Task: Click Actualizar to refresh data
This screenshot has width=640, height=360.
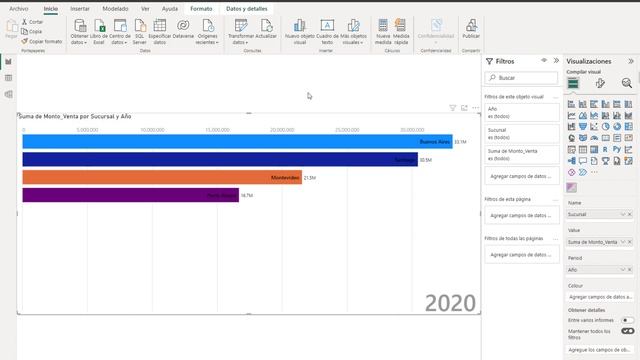Action: point(266,29)
